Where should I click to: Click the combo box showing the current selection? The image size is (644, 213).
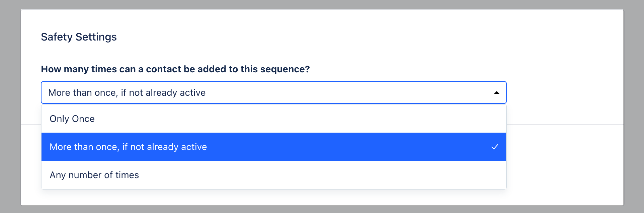coord(268,93)
